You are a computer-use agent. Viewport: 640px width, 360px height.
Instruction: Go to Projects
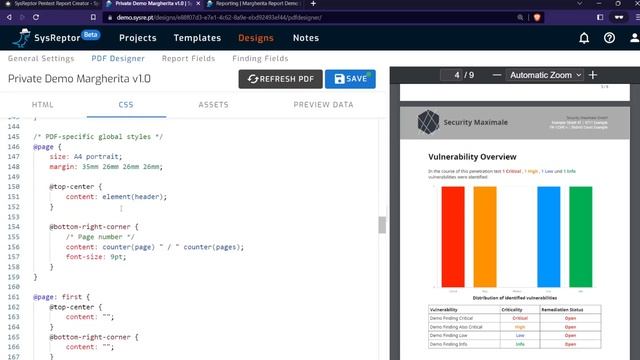click(x=138, y=38)
